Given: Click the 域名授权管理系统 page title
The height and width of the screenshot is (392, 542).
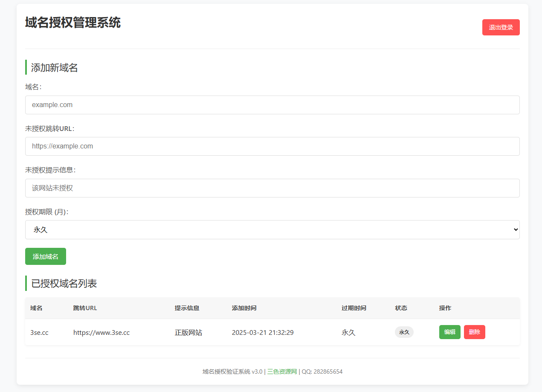Looking at the screenshot, I should tap(73, 23).
